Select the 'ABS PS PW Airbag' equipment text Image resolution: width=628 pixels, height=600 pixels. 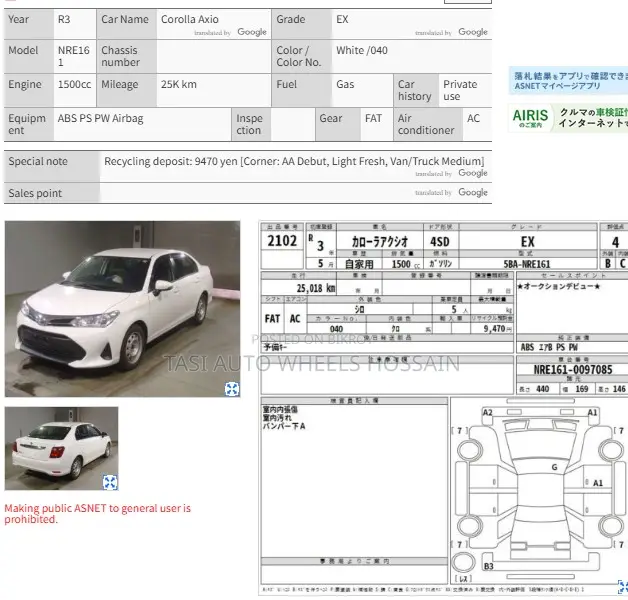pos(101,119)
